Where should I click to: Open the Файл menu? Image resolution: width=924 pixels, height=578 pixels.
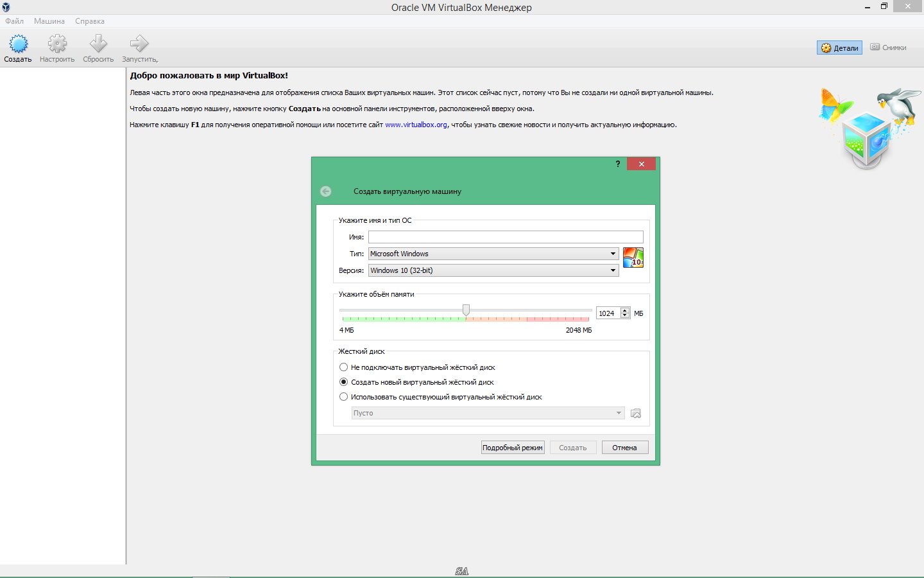pos(14,21)
